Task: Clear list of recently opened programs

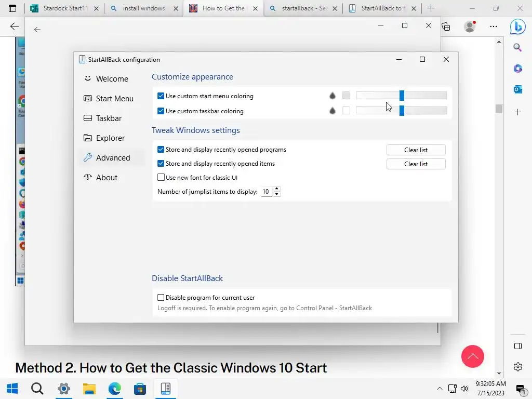Action: pos(416,150)
